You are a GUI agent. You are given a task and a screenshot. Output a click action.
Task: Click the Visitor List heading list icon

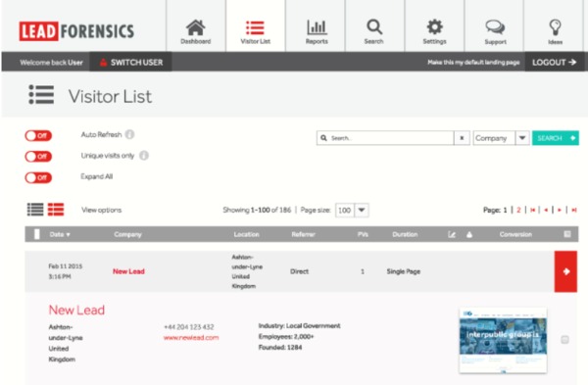point(41,94)
